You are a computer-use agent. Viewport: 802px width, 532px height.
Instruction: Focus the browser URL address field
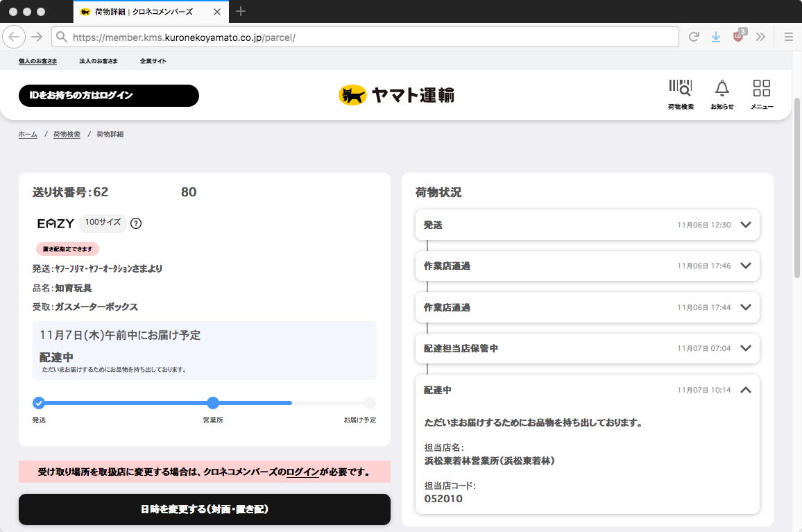click(365, 37)
